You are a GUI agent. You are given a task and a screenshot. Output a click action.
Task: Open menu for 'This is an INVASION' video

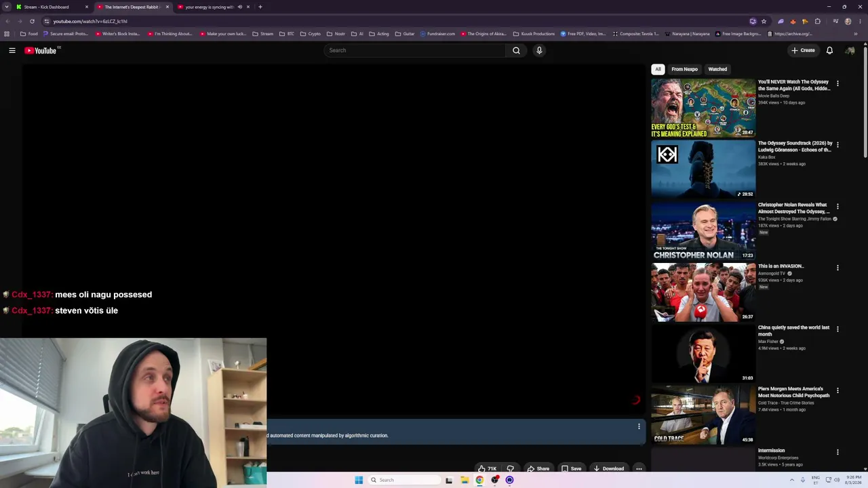(x=837, y=268)
